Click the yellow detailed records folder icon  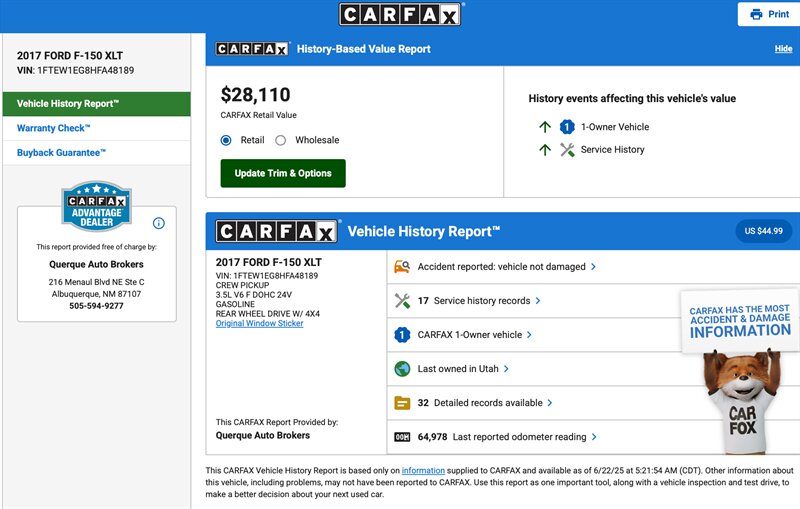[x=402, y=403]
